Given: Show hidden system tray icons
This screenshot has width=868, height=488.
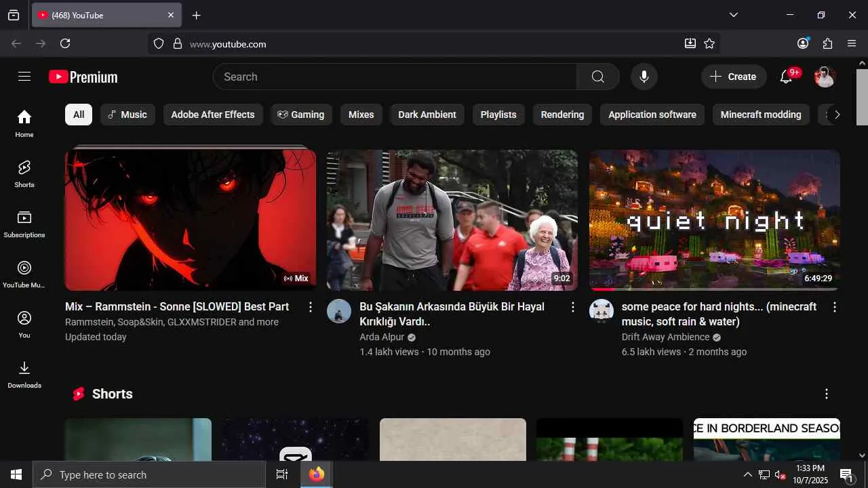Looking at the screenshot, I should 747,474.
